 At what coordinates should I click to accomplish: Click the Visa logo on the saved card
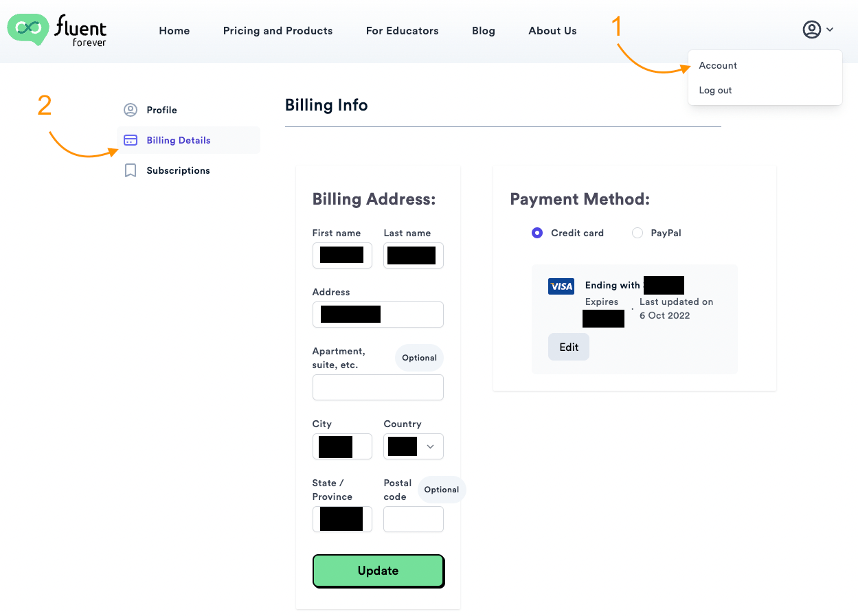tap(561, 286)
